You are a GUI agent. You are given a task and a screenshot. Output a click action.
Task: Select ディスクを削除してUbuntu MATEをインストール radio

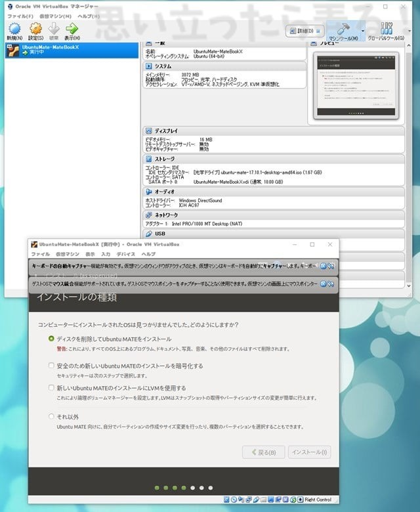(x=51, y=339)
